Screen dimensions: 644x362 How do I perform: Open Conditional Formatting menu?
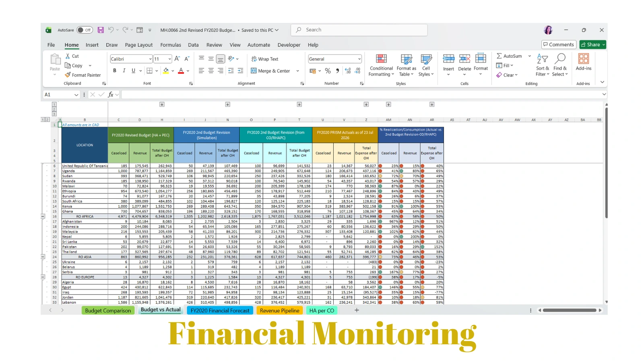point(381,65)
